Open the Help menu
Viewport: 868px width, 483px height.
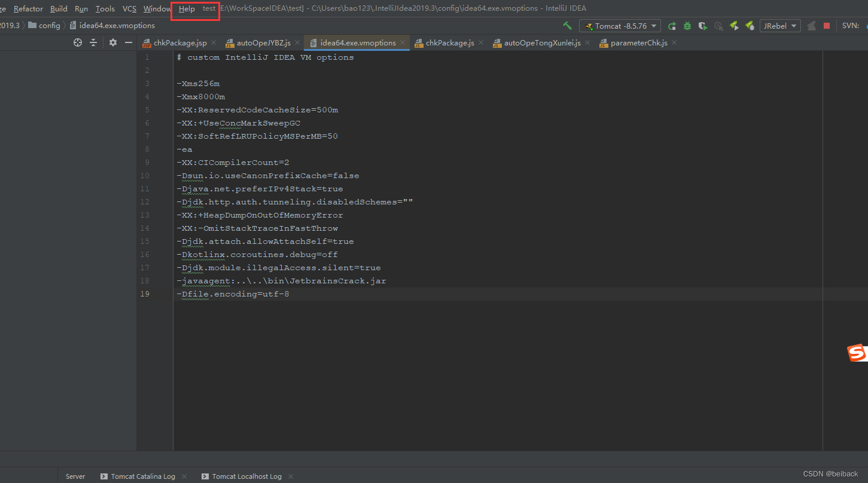187,9
